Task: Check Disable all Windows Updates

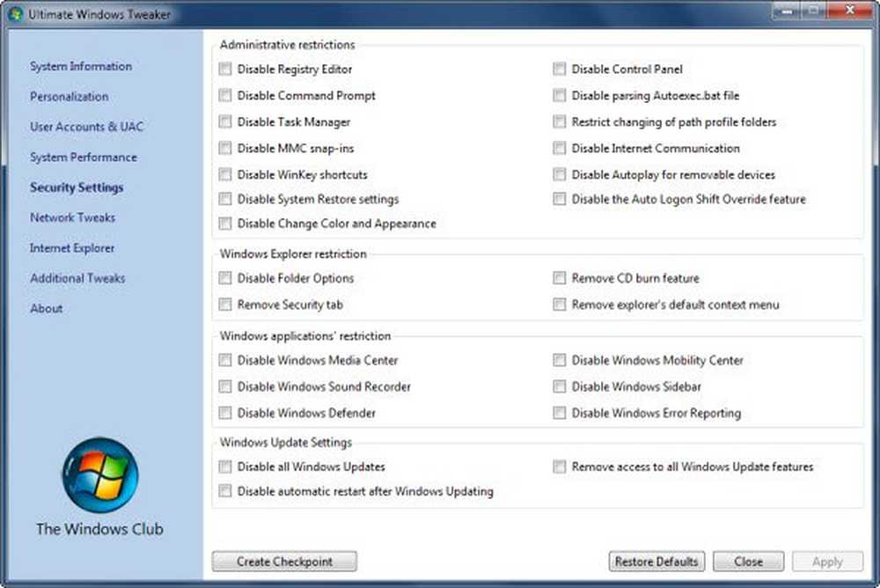Action: [x=225, y=467]
